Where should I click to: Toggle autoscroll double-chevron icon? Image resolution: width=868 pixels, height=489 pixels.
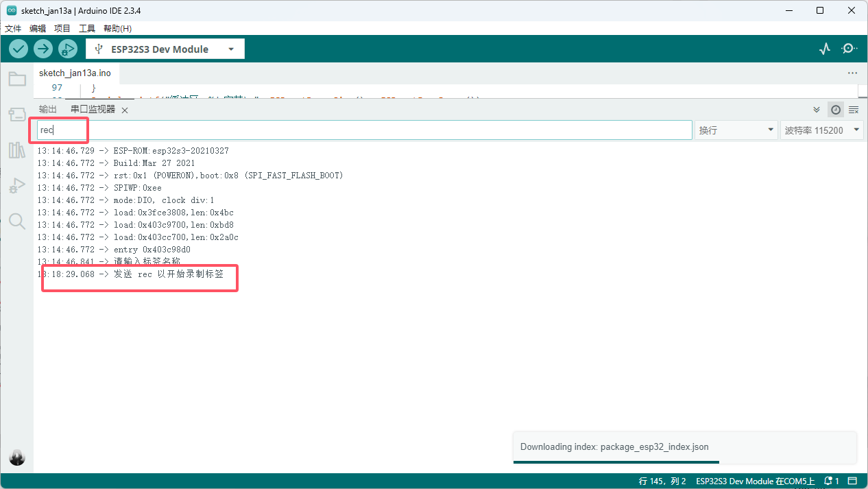click(817, 110)
